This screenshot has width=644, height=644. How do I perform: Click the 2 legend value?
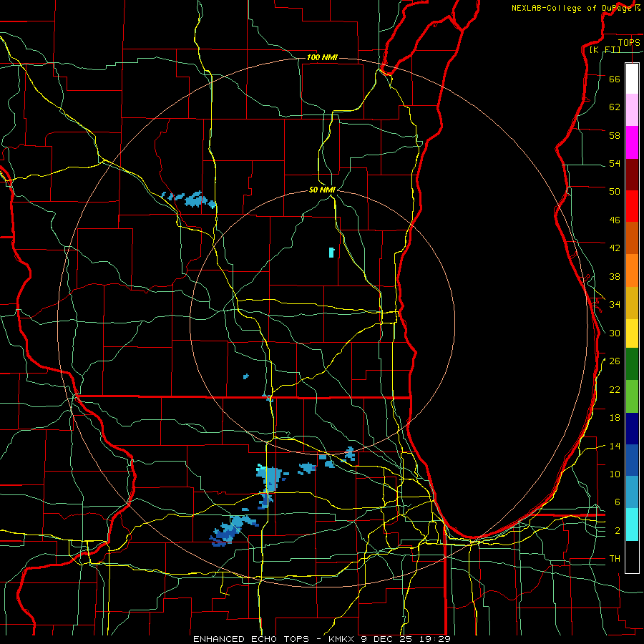618,531
